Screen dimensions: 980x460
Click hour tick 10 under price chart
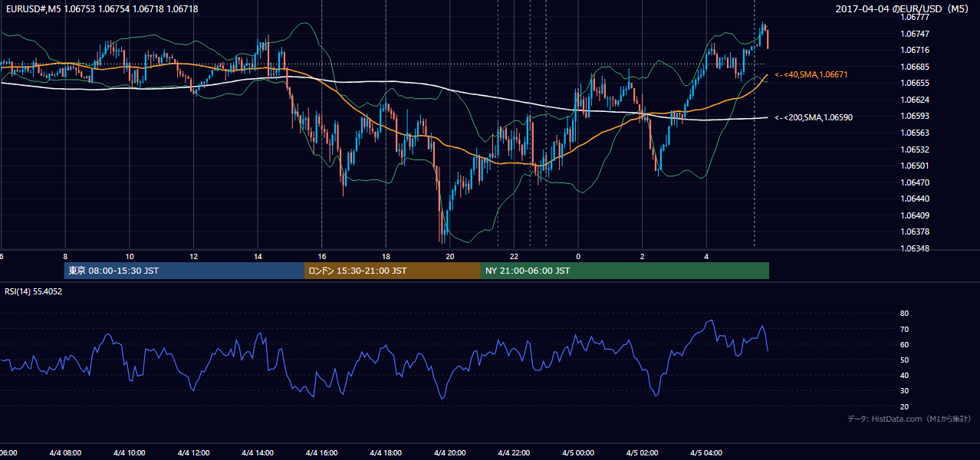[x=130, y=257]
